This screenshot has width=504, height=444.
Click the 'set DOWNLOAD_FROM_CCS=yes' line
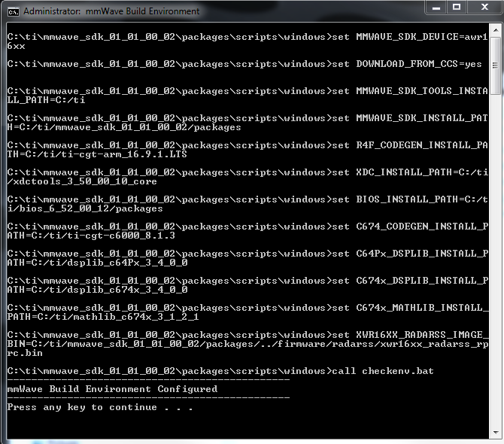tap(407, 64)
